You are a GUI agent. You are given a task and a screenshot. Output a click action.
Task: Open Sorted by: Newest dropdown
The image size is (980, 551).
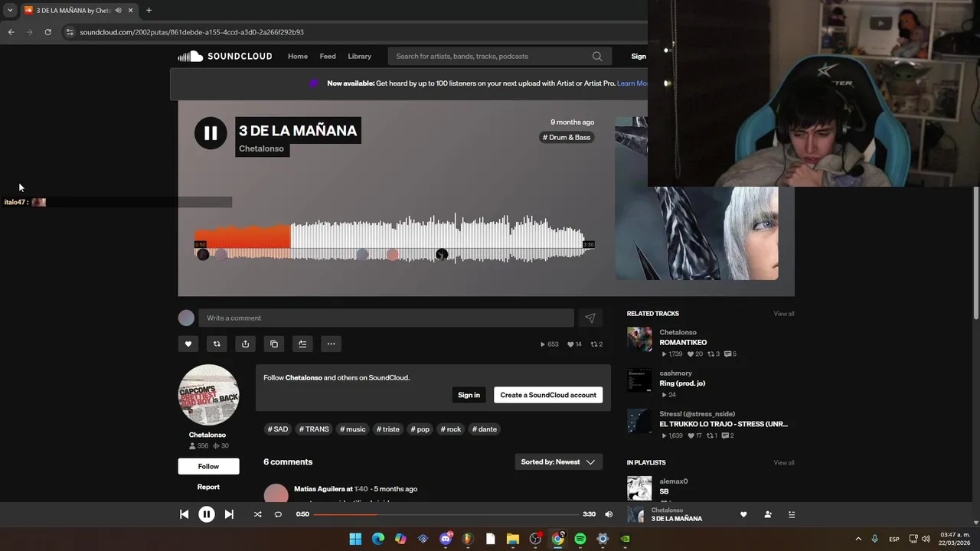pyautogui.click(x=558, y=462)
